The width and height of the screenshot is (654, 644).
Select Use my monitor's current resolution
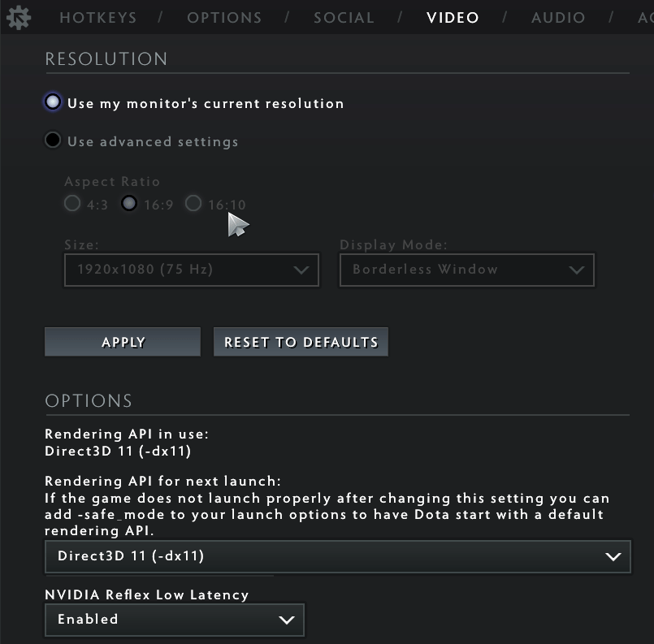[x=52, y=102]
